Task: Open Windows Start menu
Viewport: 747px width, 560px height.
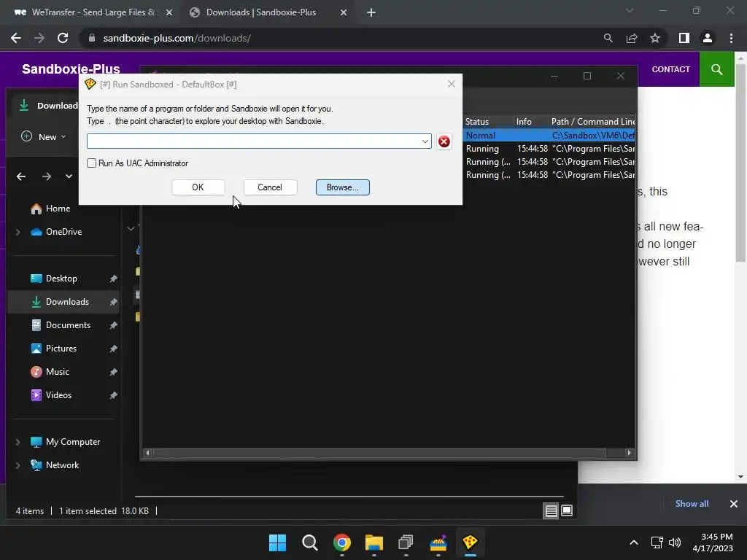Action: 277,542
